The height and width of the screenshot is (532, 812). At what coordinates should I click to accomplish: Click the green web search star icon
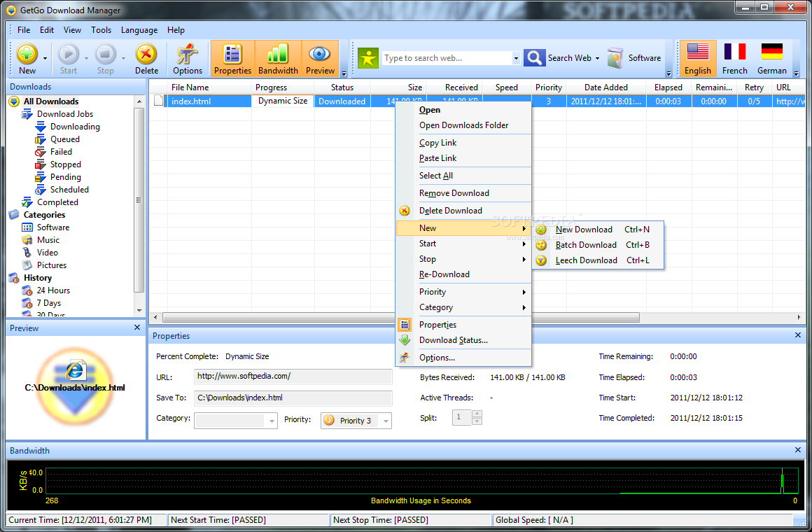tap(368, 58)
